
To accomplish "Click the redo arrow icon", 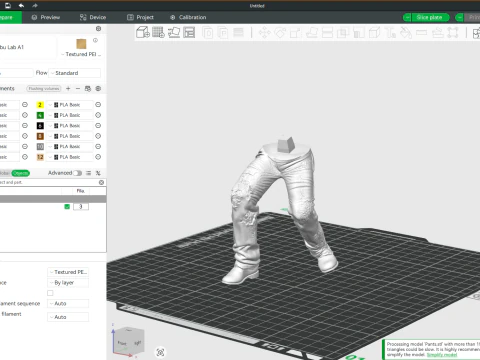I will pos(35,5).
